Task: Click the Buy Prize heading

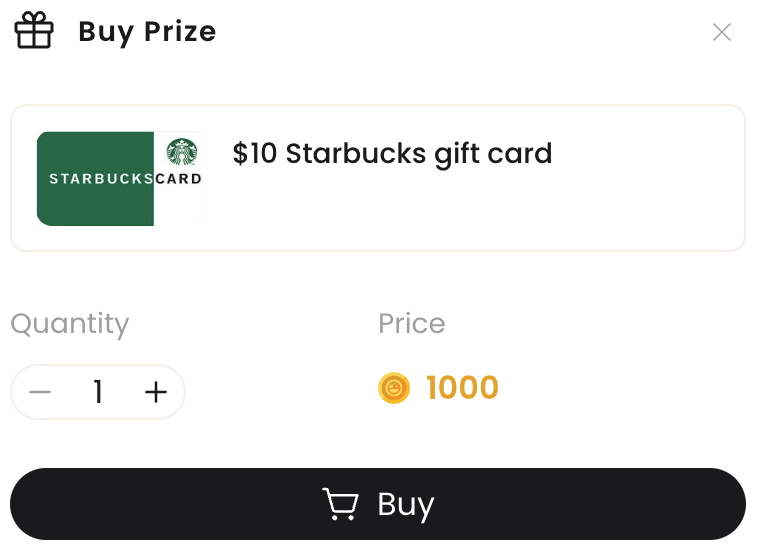Action: coord(147,32)
